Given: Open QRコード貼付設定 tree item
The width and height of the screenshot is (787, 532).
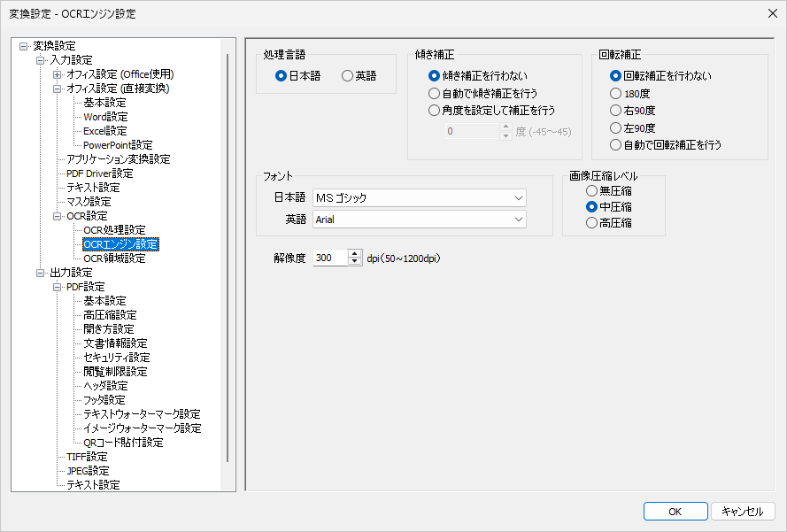Looking at the screenshot, I should click(123, 443).
